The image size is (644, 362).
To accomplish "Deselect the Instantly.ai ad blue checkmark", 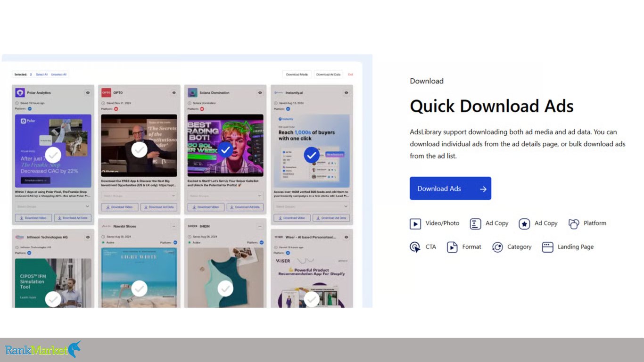I will pyautogui.click(x=312, y=155).
